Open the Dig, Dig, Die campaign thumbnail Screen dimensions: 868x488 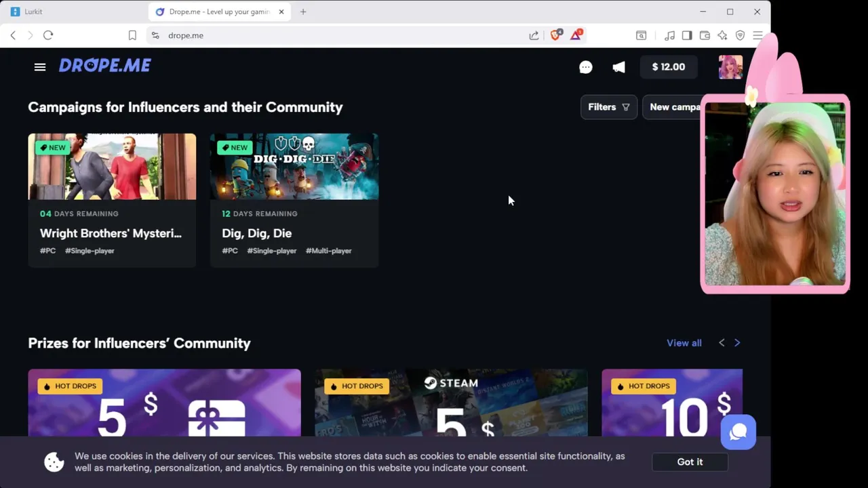click(294, 167)
